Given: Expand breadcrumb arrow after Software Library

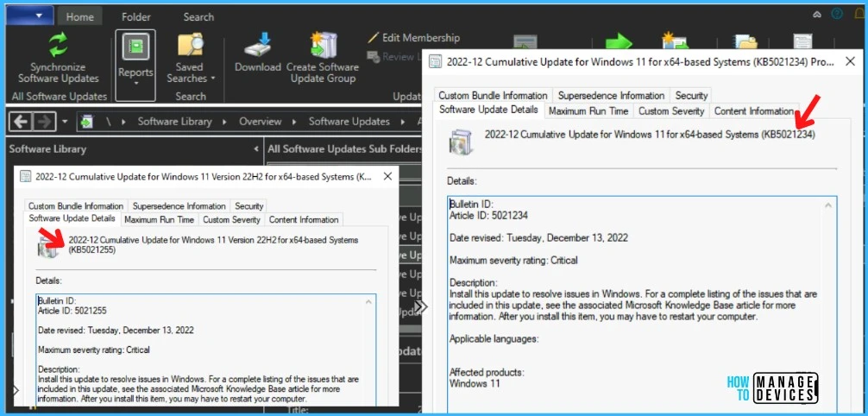Looking at the screenshot, I should [x=226, y=122].
